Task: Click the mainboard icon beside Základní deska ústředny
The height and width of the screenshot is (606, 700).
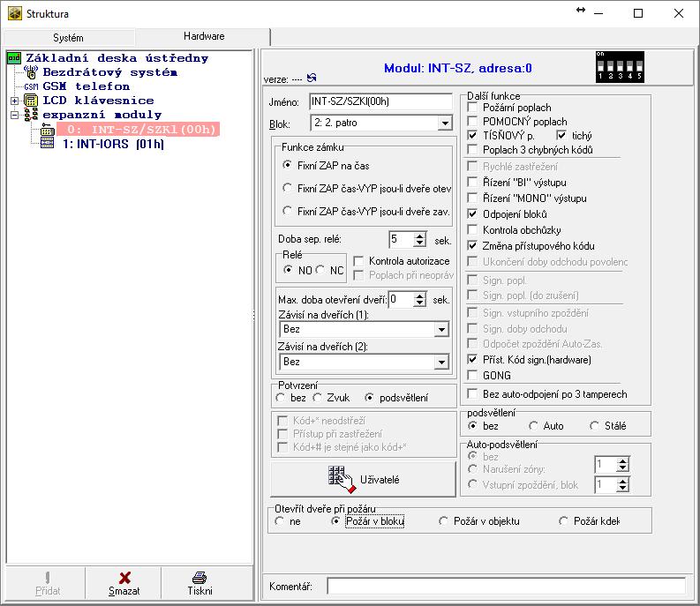Action: [14, 58]
